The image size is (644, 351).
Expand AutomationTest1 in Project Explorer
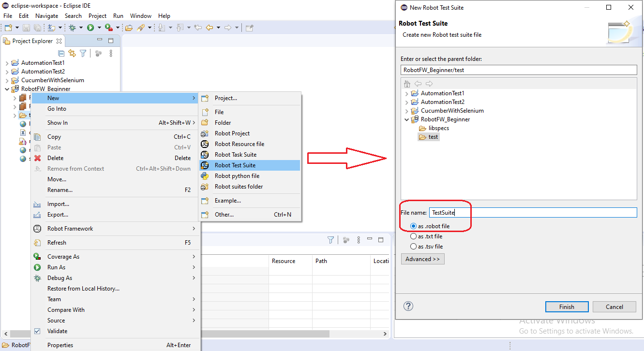pos(7,63)
